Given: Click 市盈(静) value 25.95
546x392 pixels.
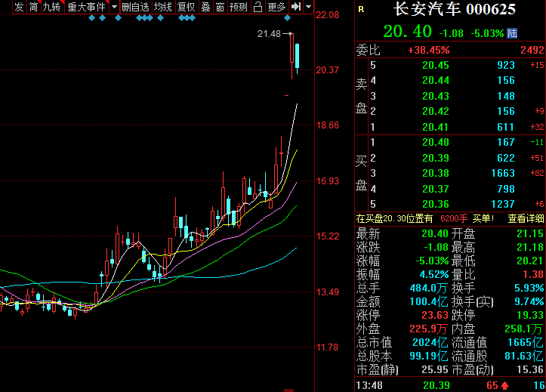Looking at the screenshot, I should 435,370.
